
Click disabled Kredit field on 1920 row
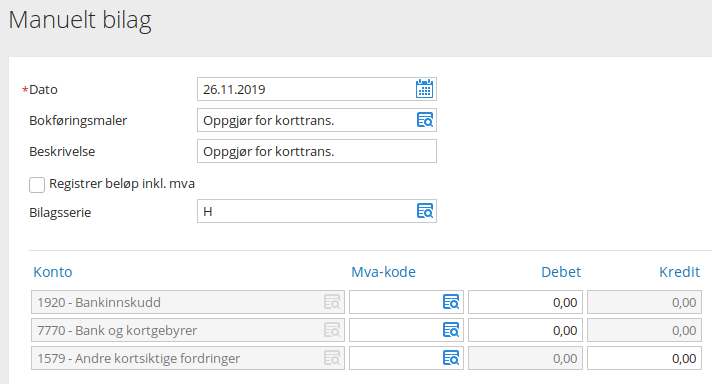tap(644, 302)
